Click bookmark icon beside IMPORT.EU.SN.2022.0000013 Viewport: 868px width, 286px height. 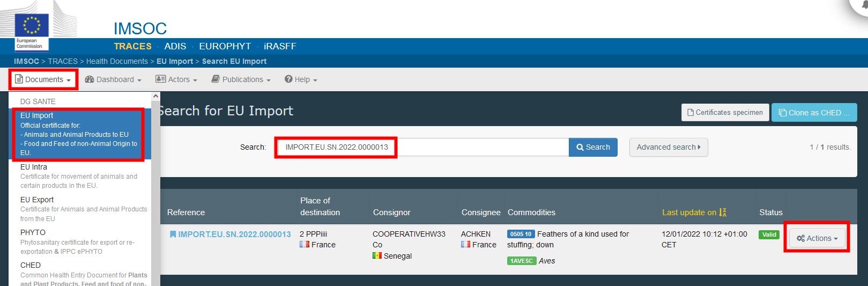(173, 234)
